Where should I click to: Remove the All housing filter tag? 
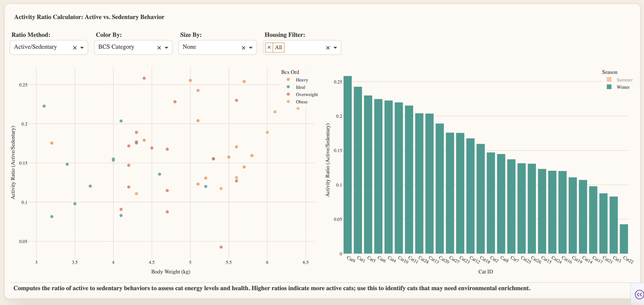pyautogui.click(x=269, y=47)
